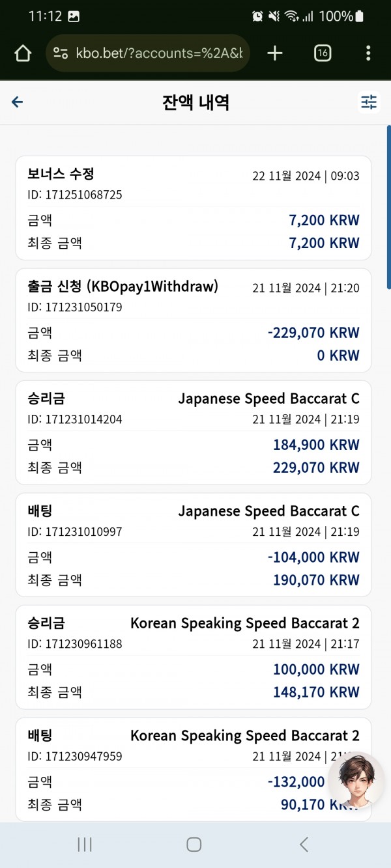The width and height of the screenshot is (391, 868).
Task: Open the filter sliders icon
Action: [x=369, y=102]
